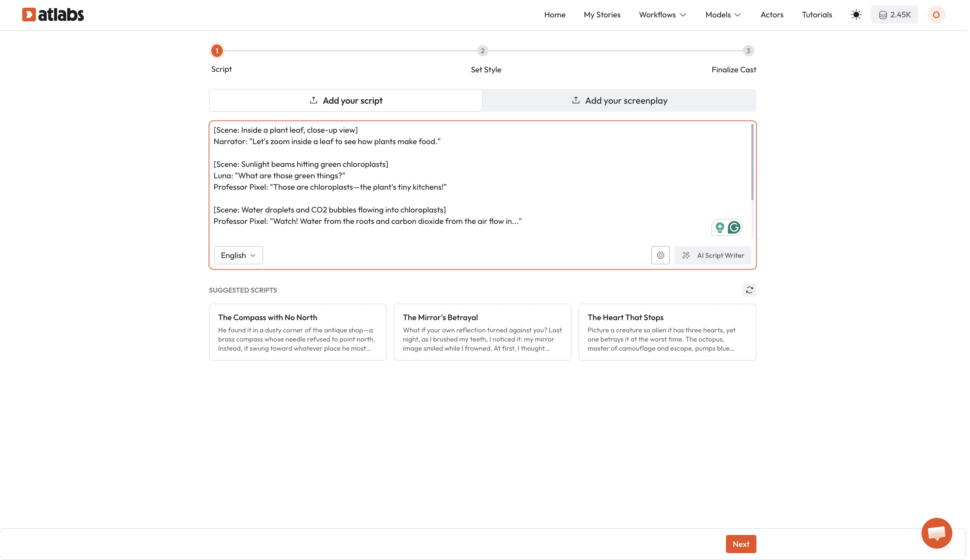The height and width of the screenshot is (560, 970).
Task: Open the credits balance 2.45K
Action: [x=894, y=15]
